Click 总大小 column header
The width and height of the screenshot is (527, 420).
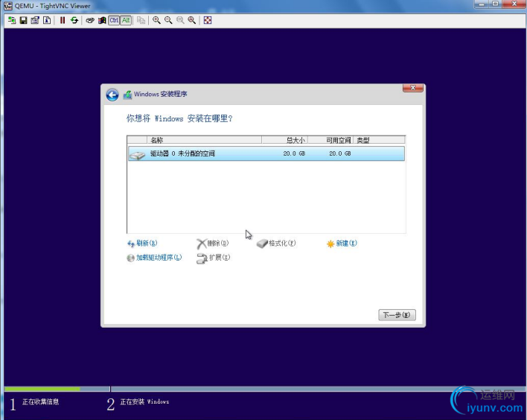tap(284, 140)
